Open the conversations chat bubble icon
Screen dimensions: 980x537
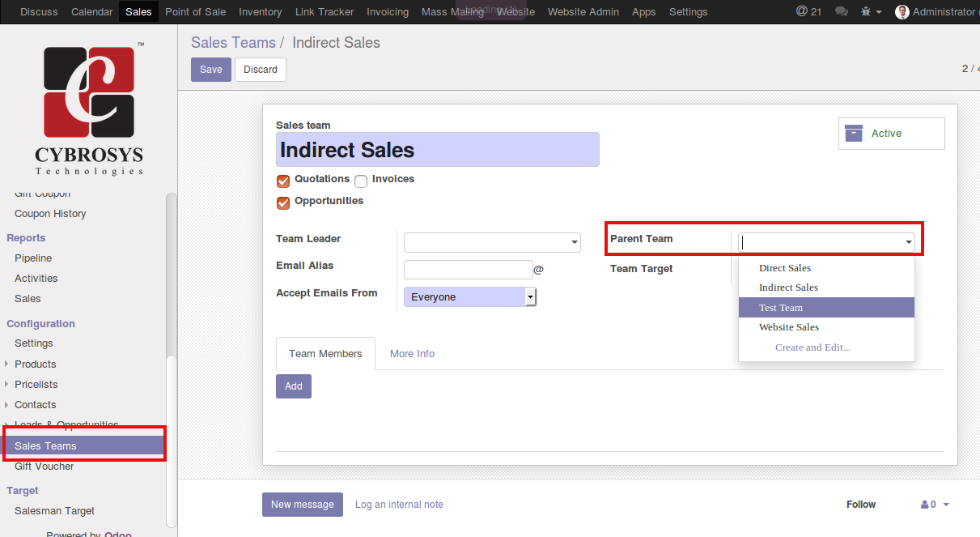[842, 12]
